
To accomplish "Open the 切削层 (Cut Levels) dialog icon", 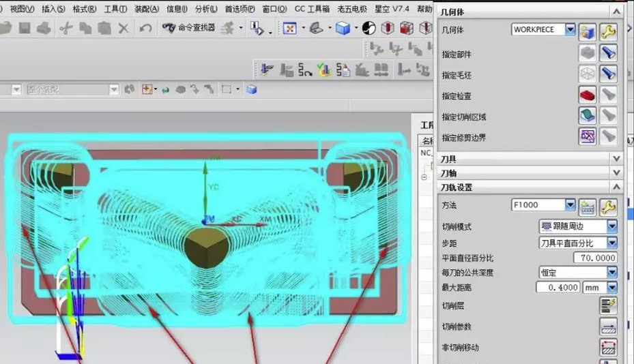I will point(608,306).
